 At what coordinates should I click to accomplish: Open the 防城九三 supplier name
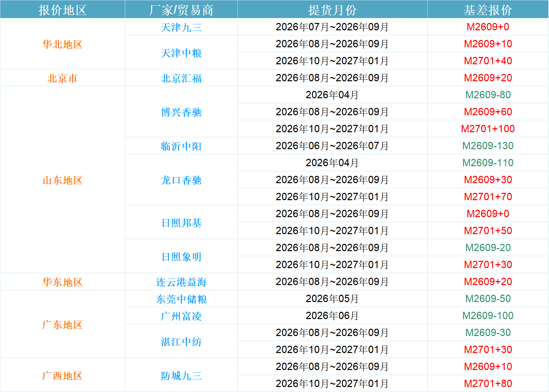[181, 376]
